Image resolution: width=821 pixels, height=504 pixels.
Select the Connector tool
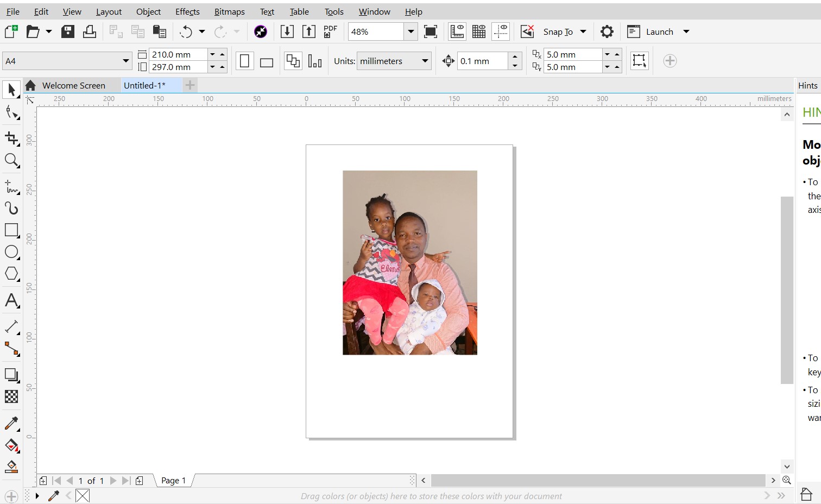tap(11, 348)
